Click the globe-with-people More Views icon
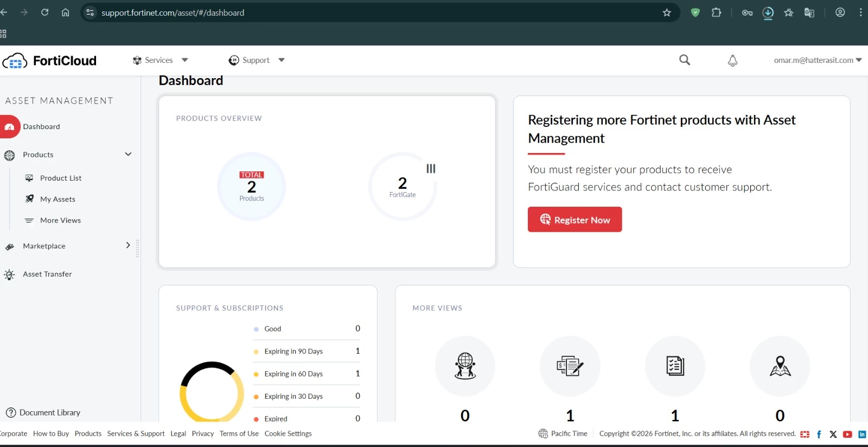This screenshot has width=868, height=447. (465, 366)
